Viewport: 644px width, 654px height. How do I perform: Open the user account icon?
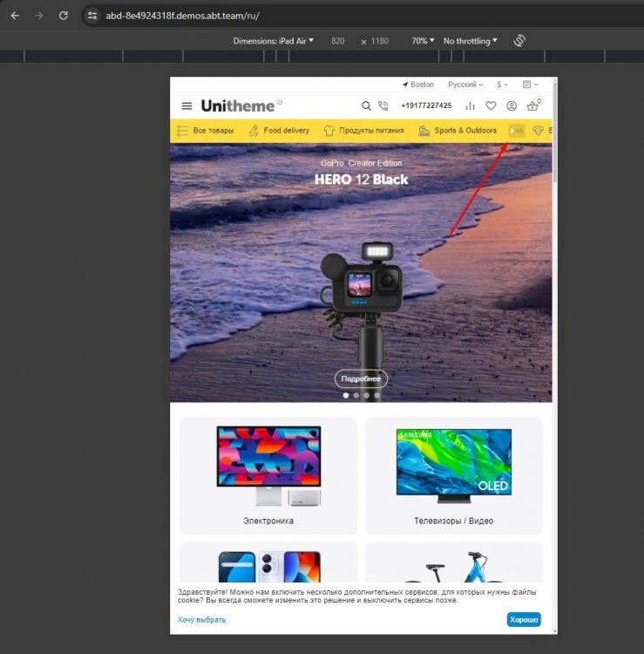tap(512, 106)
